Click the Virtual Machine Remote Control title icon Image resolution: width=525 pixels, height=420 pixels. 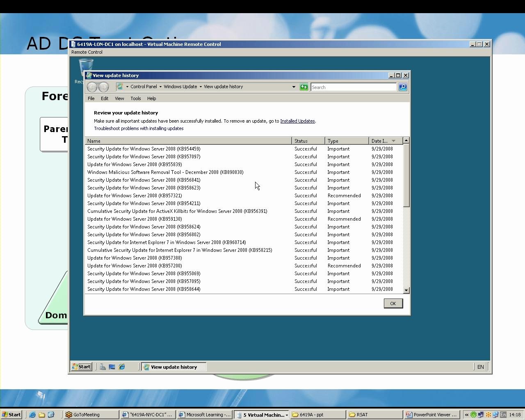[73, 44]
